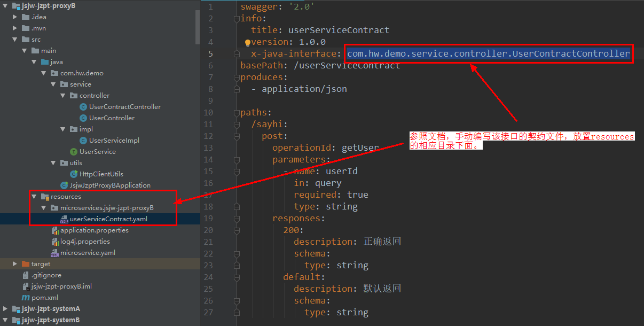Click the application.properties file icon
The width and height of the screenshot is (644, 326).
[54, 230]
